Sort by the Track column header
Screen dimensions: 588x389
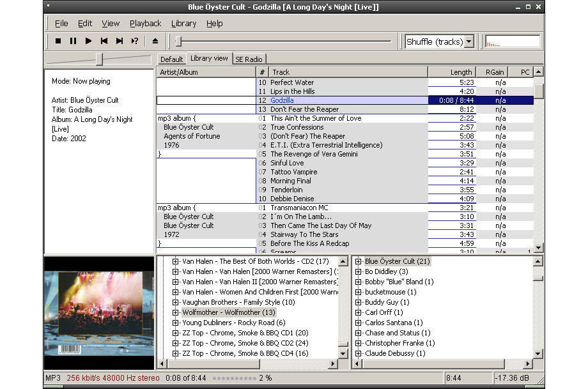coord(348,72)
